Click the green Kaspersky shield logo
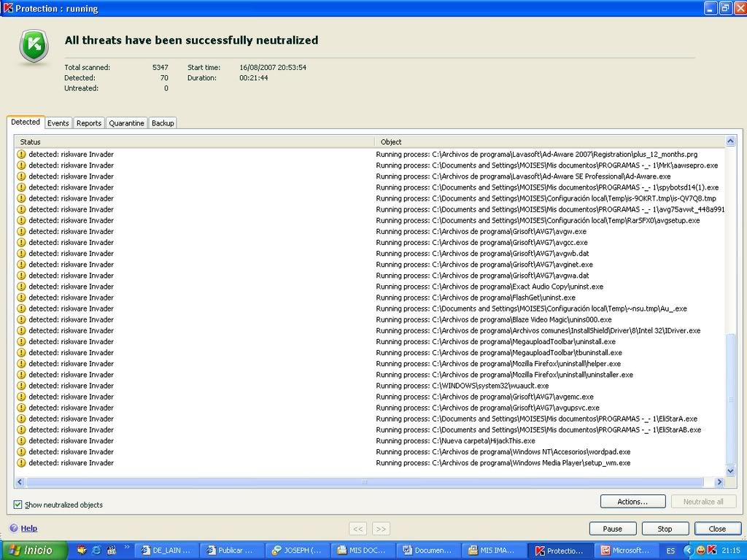 (34, 46)
